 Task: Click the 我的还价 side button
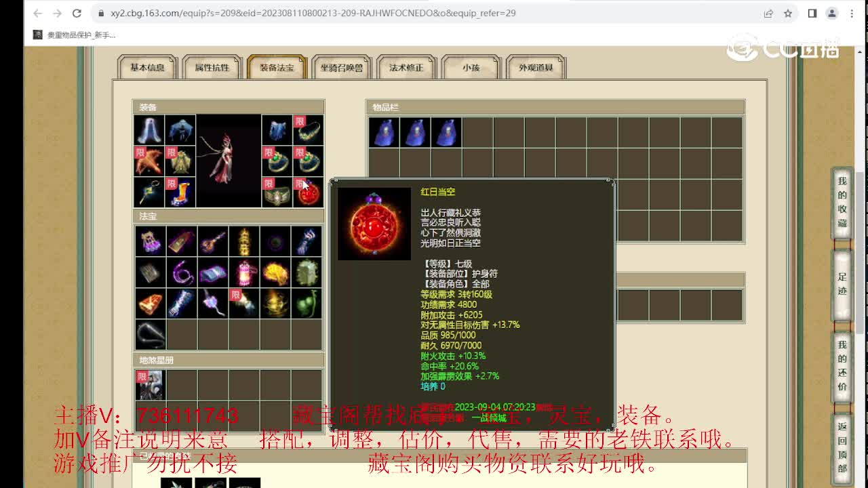pyautogui.click(x=842, y=367)
